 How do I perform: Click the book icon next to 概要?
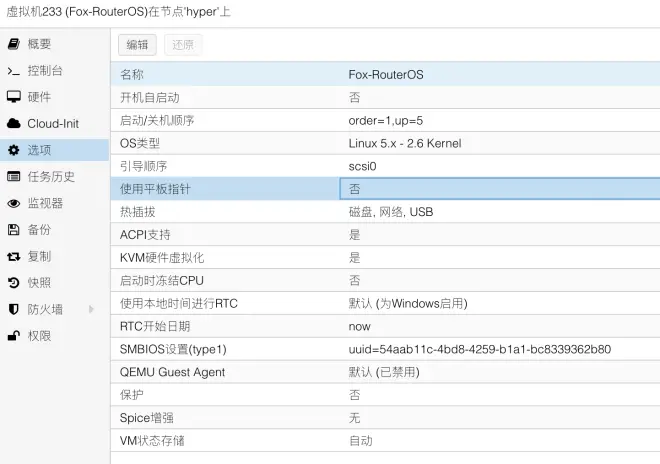[13, 44]
